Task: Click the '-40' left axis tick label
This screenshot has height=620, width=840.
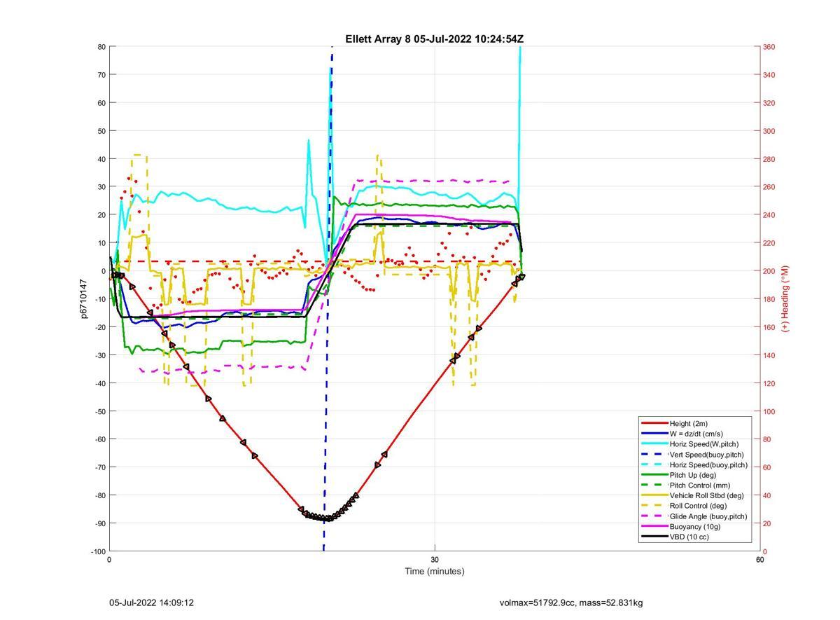Action: 99,384
